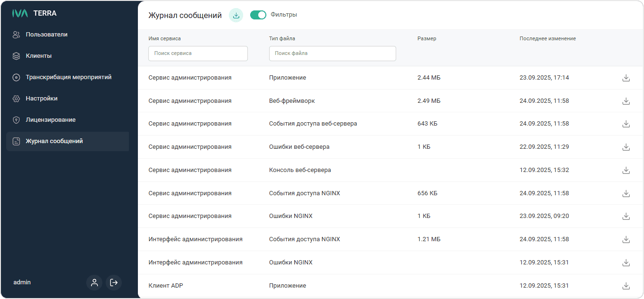Download the Веб-фреймворк log file
The width and height of the screenshot is (644, 299).
626,101
